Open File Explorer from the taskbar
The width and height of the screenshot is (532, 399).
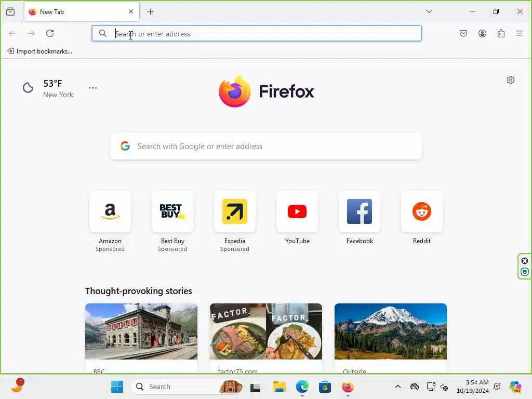click(x=280, y=387)
